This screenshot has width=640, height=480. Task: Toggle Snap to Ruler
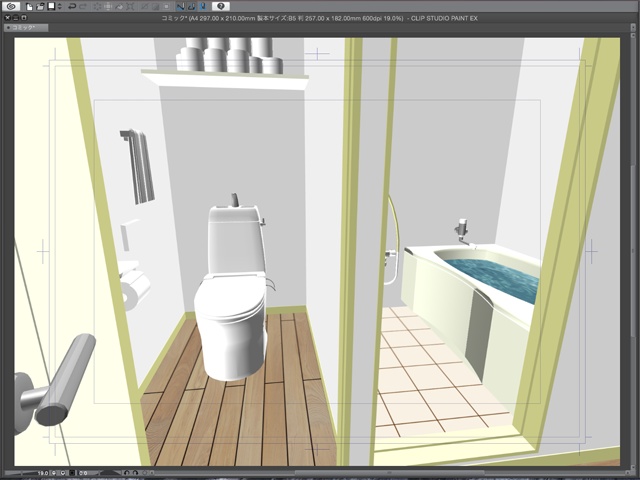[180, 7]
